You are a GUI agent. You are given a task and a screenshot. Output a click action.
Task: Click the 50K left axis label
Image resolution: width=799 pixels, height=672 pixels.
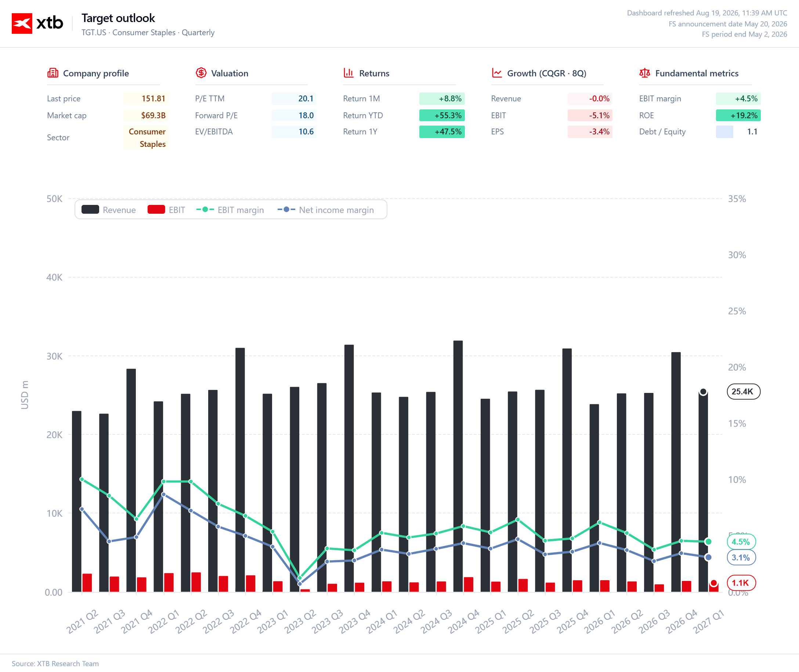click(54, 199)
